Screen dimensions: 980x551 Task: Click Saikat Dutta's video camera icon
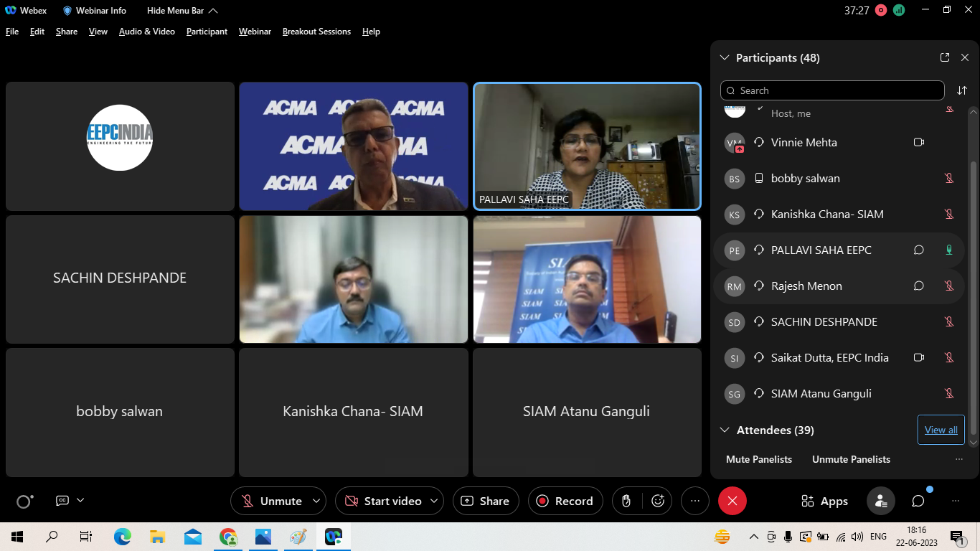pos(919,357)
